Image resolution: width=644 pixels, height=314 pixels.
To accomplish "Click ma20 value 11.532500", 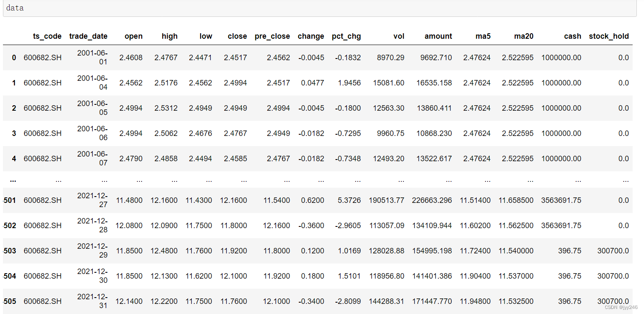I will pyautogui.click(x=516, y=301).
